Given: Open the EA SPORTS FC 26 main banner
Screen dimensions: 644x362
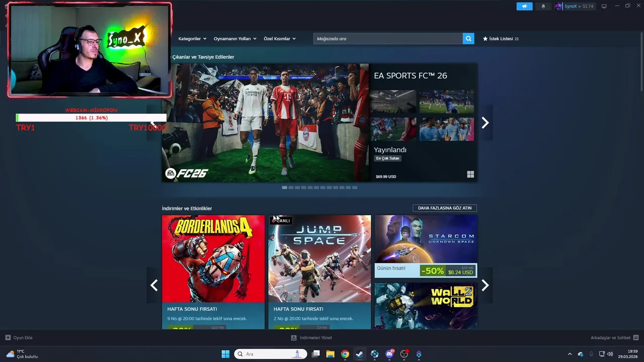Looking at the screenshot, I should tap(265, 123).
